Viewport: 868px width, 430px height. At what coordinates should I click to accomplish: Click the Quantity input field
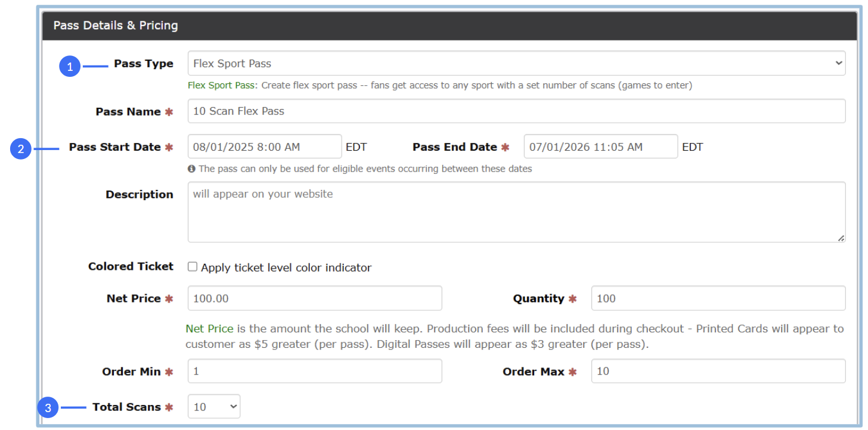(x=718, y=298)
